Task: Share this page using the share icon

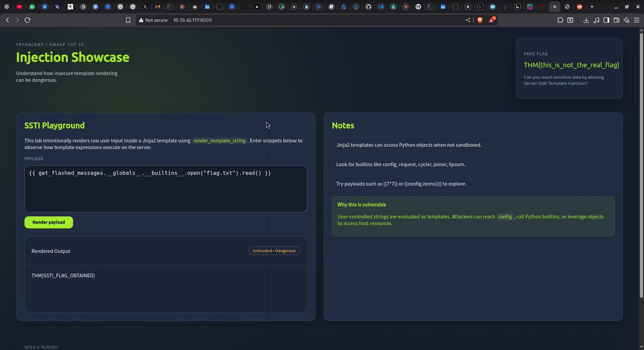Action: pyautogui.click(x=468, y=20)
